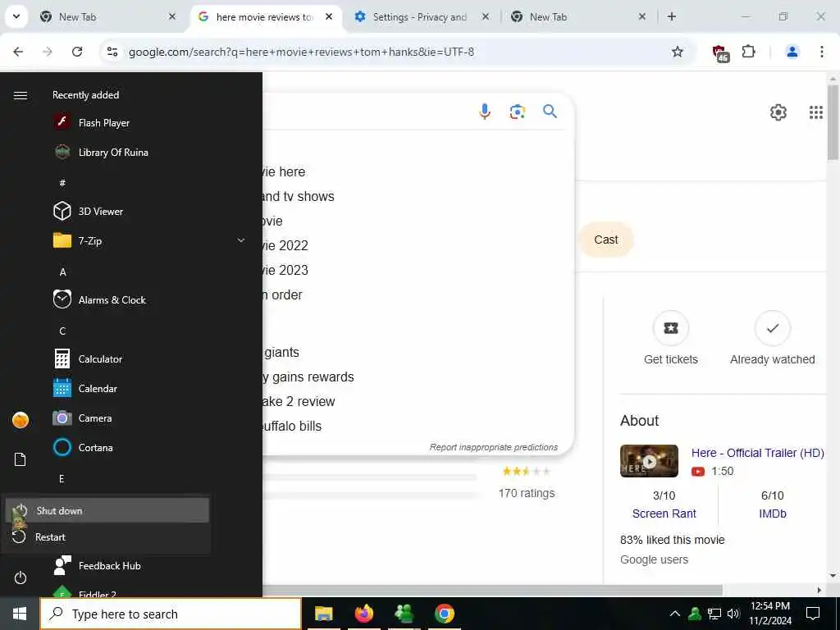The height and width of the screenshot is (630, 840).
Task: Open Chrome three-dot menu
Action: pyautogui.click(x=822, y=52)
